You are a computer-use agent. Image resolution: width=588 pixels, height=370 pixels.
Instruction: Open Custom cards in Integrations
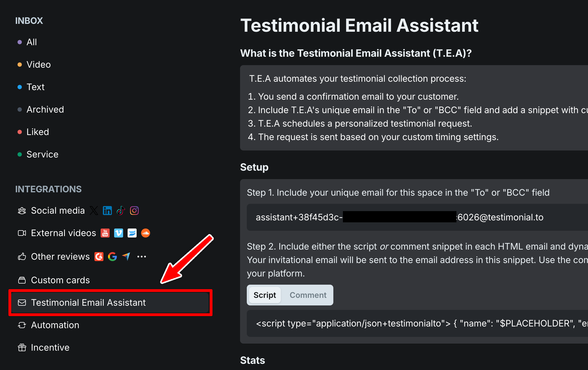[60, 280]
